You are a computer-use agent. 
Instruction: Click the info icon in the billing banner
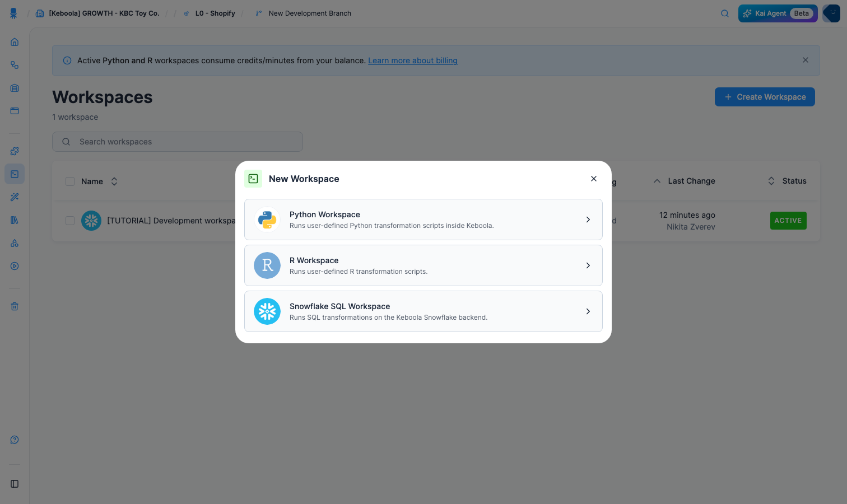click(x=67, y=60)
